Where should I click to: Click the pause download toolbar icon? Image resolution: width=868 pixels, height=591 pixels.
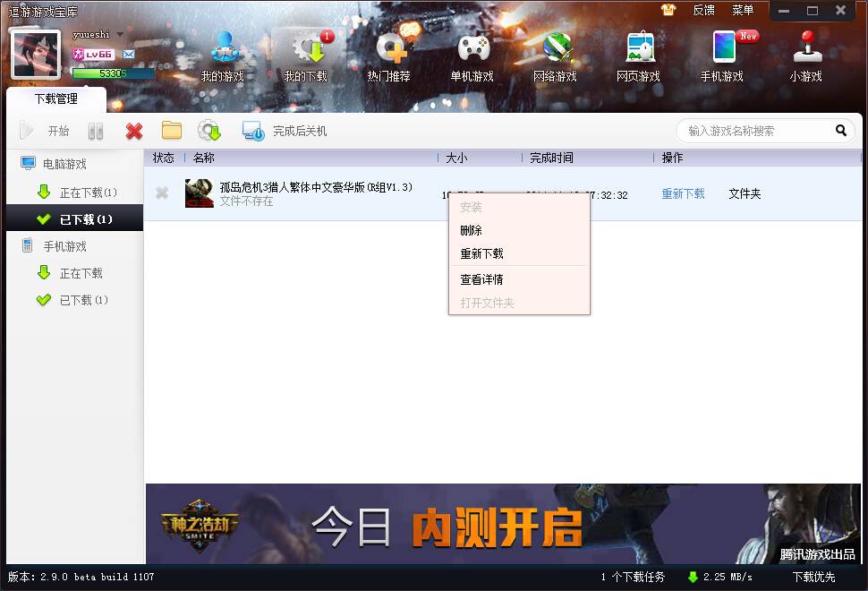click(96, 132)
